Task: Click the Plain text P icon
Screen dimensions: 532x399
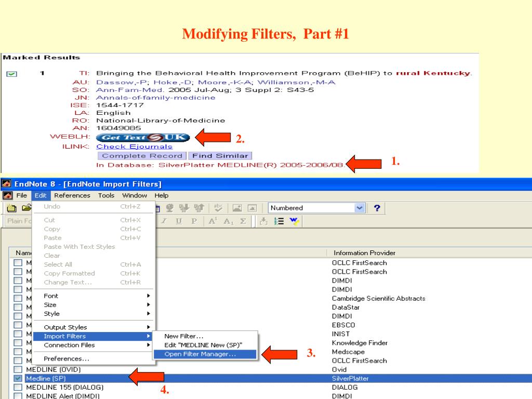Action: pos(194,221)
